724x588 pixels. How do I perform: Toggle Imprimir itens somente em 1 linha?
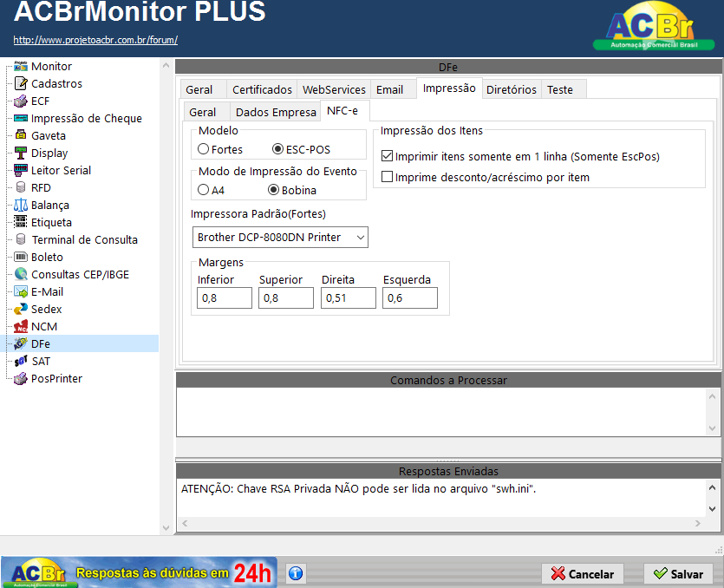tap(387, 156)
